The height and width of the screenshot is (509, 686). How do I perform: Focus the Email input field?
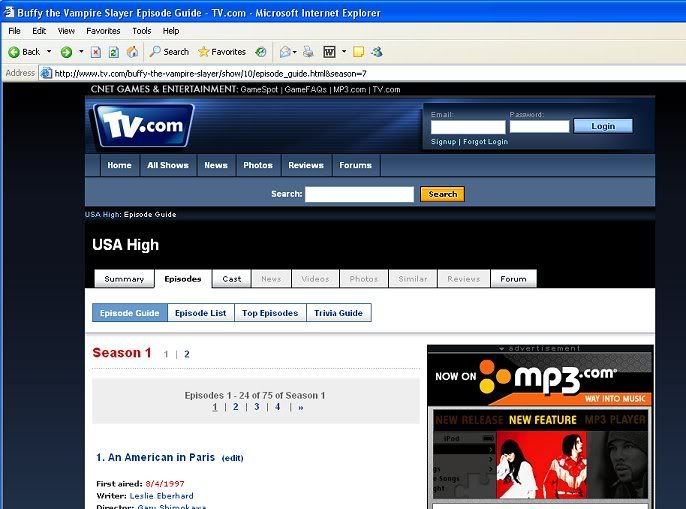point(468,126)
